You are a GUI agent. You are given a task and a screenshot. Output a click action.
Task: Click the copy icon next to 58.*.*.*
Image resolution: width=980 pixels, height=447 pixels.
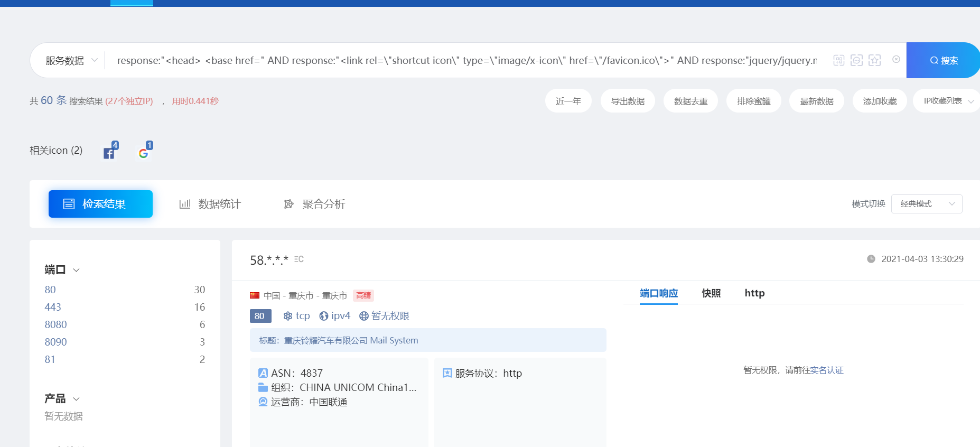pyautogui.click(x=299, y=259)
